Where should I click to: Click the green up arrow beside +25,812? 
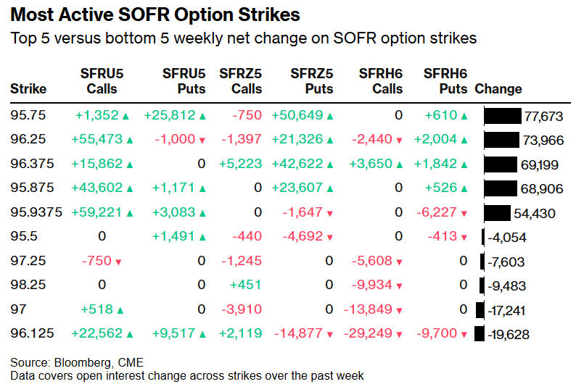[x=202, y=116]
